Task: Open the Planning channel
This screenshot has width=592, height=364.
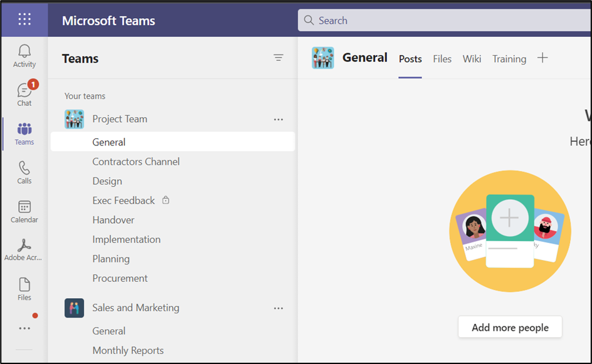Action: coord(111,259)
